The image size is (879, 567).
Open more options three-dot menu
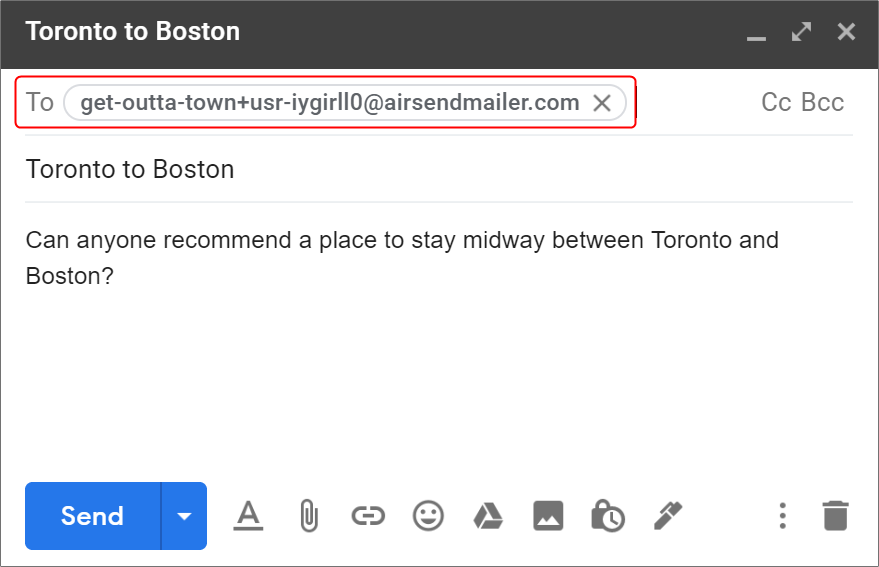coord(783,516)
